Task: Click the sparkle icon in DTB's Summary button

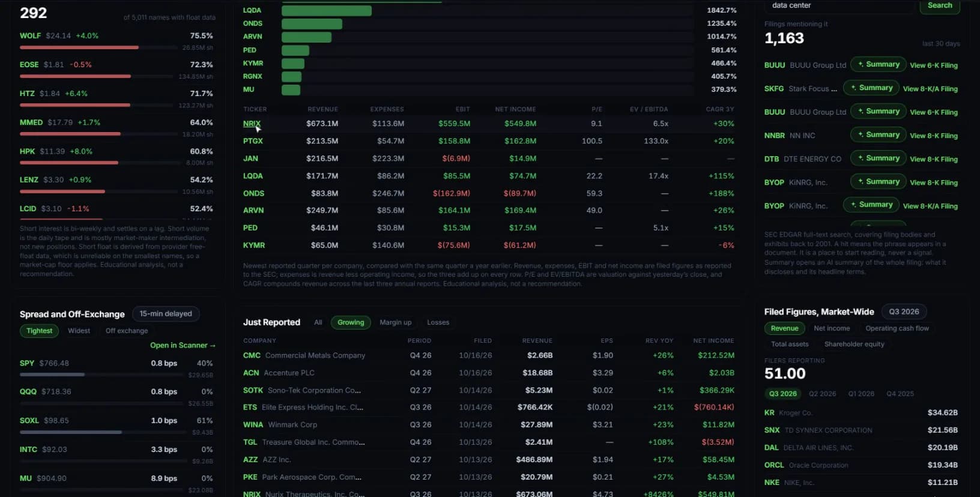Action: [x=861, y=158]
